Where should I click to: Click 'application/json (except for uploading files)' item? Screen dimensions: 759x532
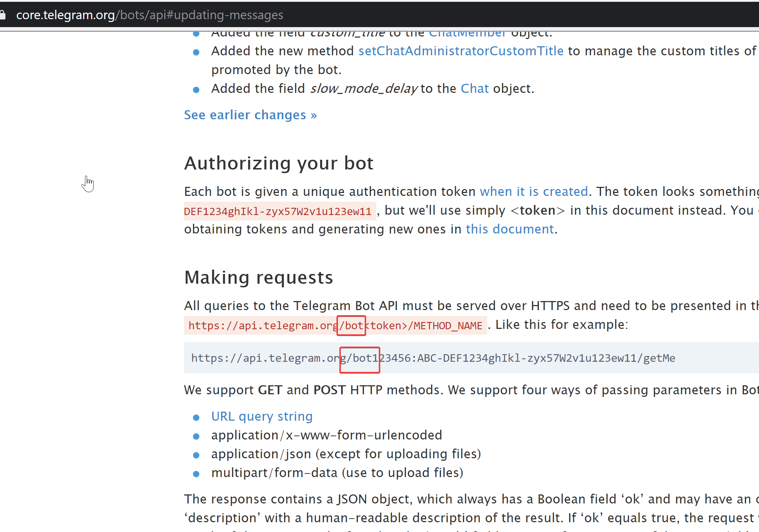(346, 454)
